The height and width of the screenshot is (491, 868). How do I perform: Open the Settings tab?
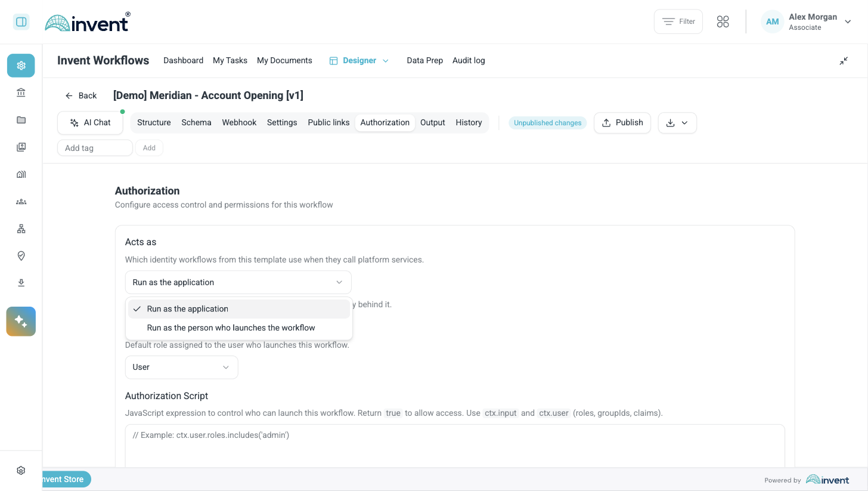(x=282, y=122)
